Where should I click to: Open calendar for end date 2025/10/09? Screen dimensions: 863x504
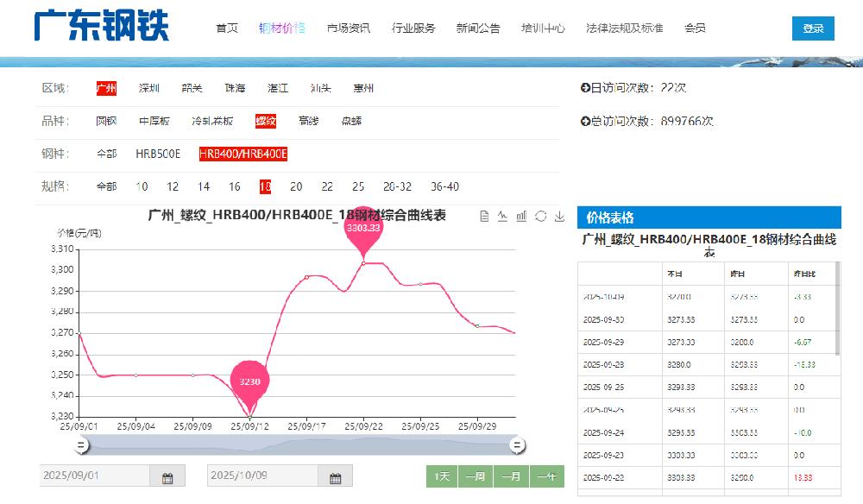[335, 476]
